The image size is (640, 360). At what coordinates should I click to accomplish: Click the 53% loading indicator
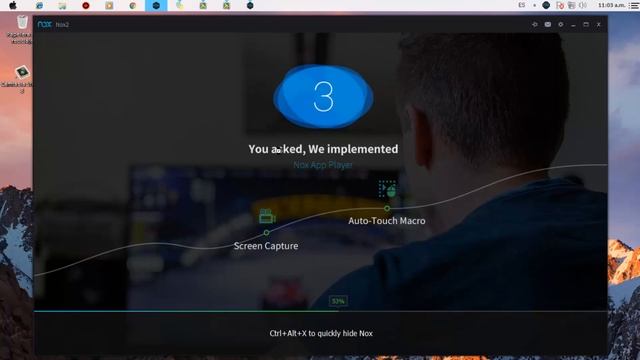click(338, 301)
